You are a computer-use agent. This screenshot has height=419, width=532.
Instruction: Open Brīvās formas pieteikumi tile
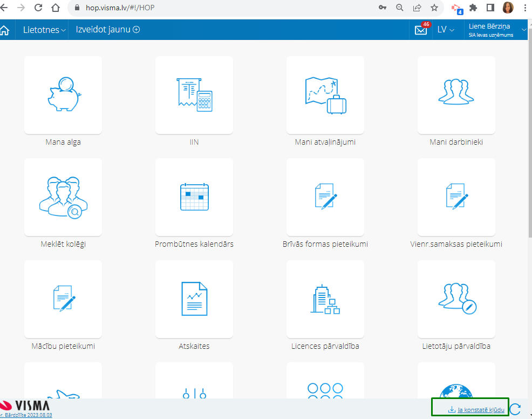[x=325, y=197]
